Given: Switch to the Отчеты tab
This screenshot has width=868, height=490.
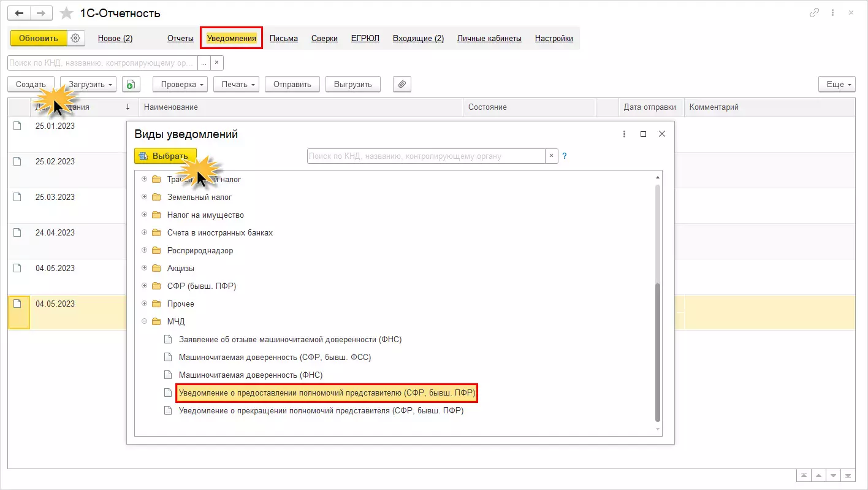Looking at the screenshot, I should point(180,38).
